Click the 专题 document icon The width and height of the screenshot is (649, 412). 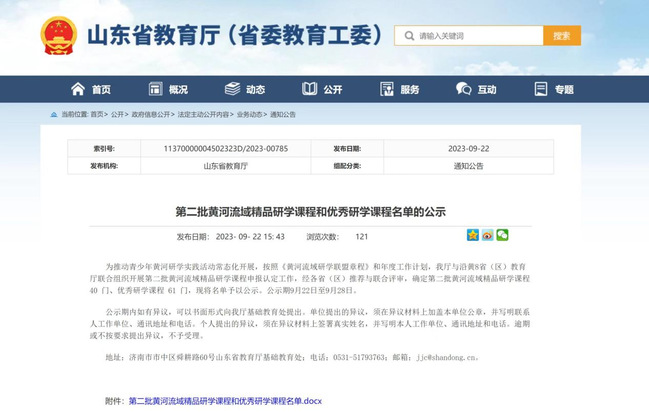click(x=541, y=89)
